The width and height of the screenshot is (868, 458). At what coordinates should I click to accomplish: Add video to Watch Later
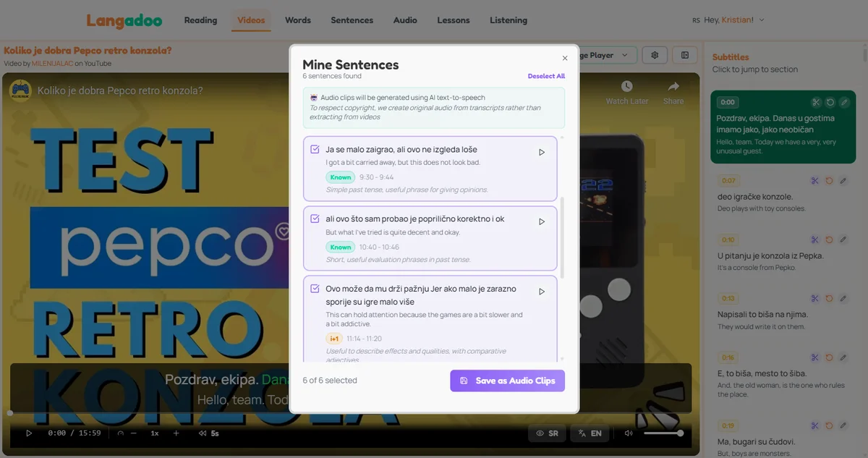[x=626, y=95]
